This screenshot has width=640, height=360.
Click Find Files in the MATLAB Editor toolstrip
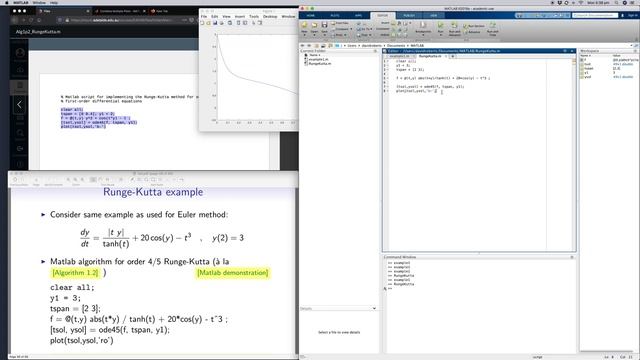pos(340,23)
